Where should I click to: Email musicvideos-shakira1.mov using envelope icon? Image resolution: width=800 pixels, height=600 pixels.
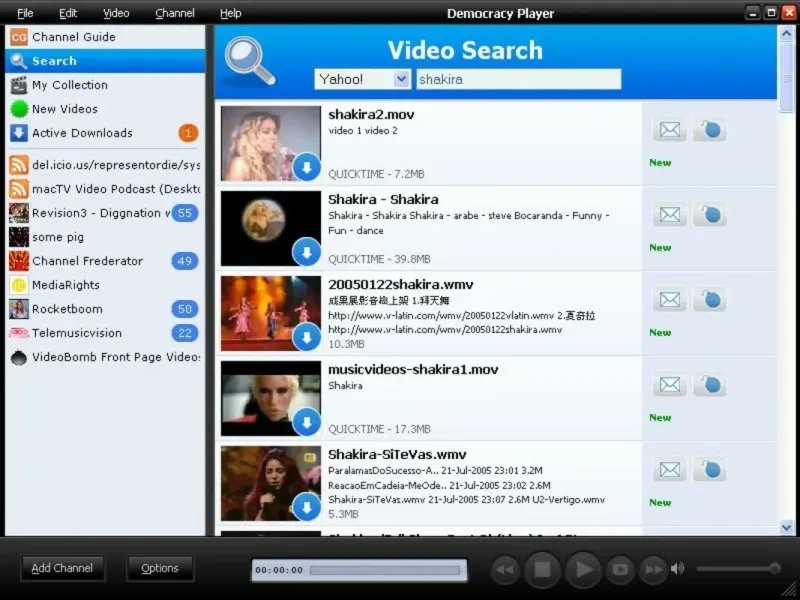[x=670, y=385]
